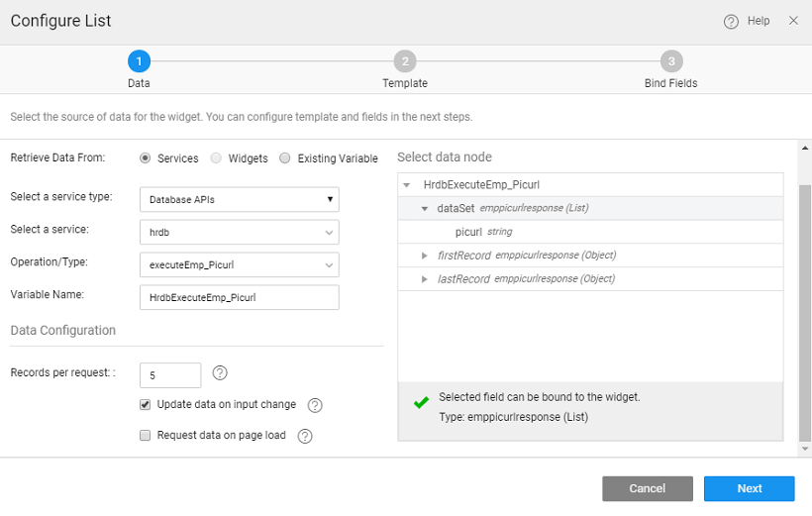812x516 pixels.
Task: Show help for Update data on input change
Action: point(315,405)
